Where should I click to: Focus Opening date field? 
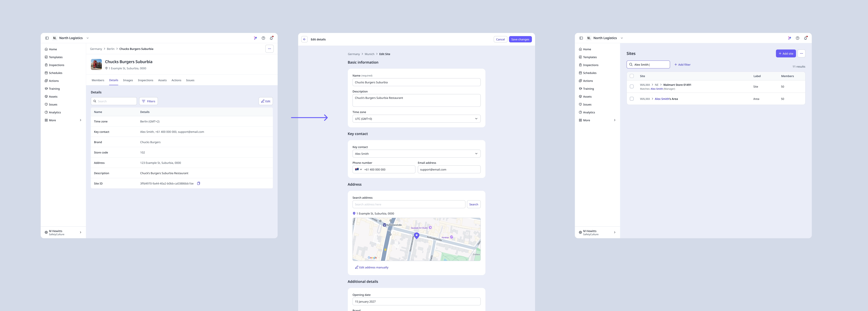coord(416,302)
